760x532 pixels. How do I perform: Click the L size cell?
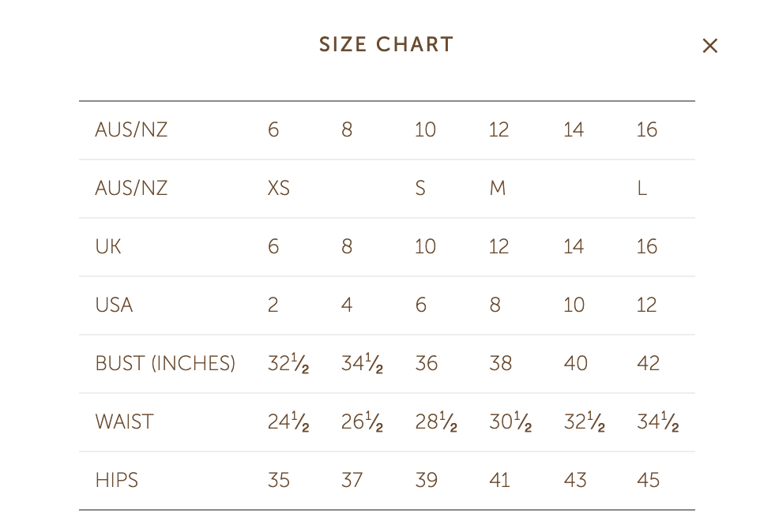642,188
